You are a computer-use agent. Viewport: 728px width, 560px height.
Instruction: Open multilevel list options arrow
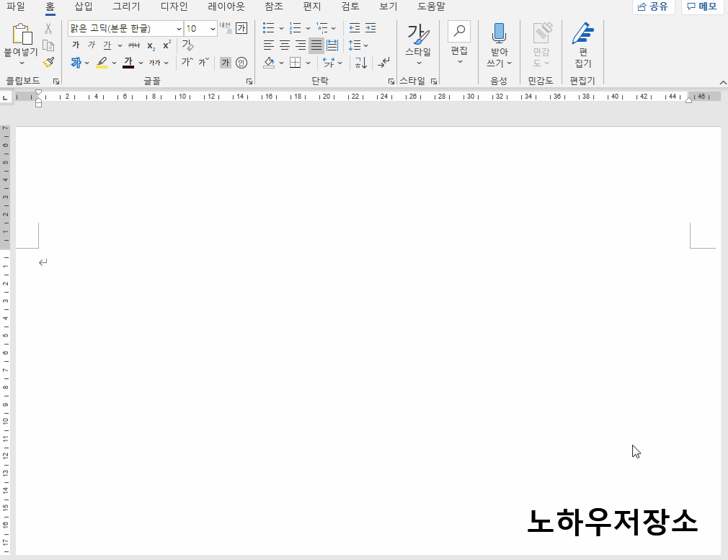(333, 28)
